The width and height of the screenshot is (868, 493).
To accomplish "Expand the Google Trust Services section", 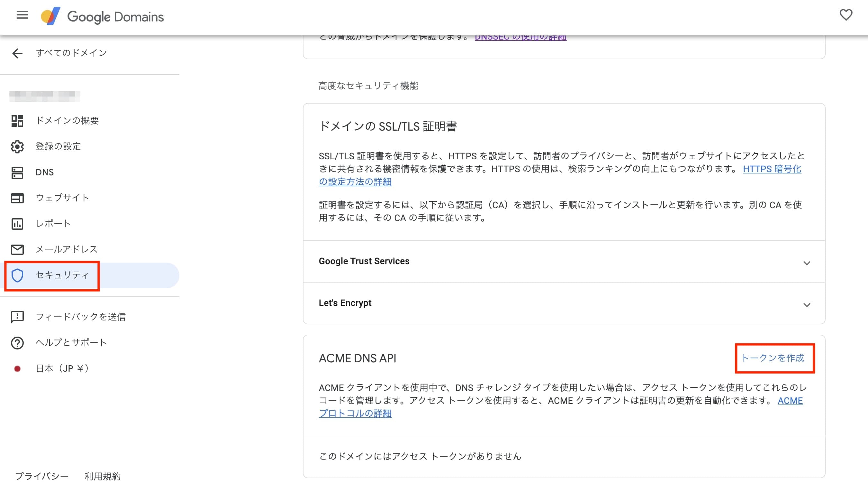I will pos(806,263).
